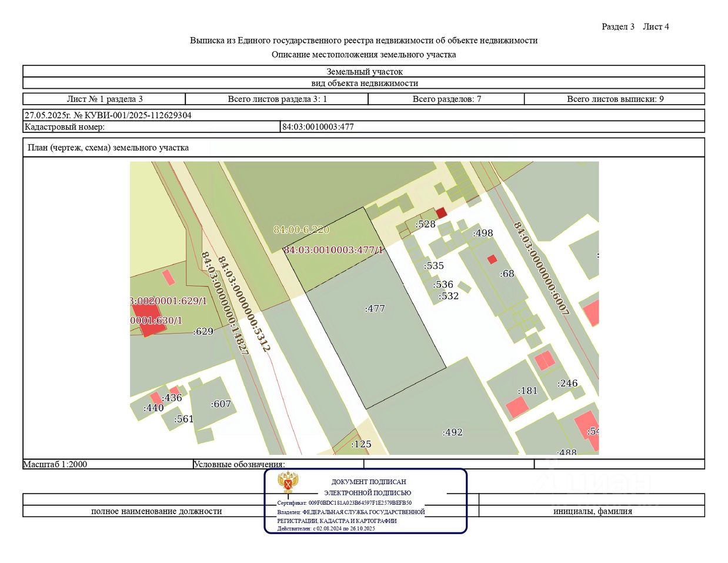Click the zone label "84:00-6.220" on the map
The width and height of the screenshot is (728, 563).
[x=302, y=229]
